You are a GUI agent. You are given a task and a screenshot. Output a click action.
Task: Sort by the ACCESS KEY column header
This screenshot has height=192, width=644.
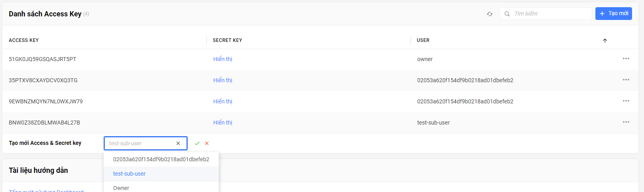pos(24,40)
